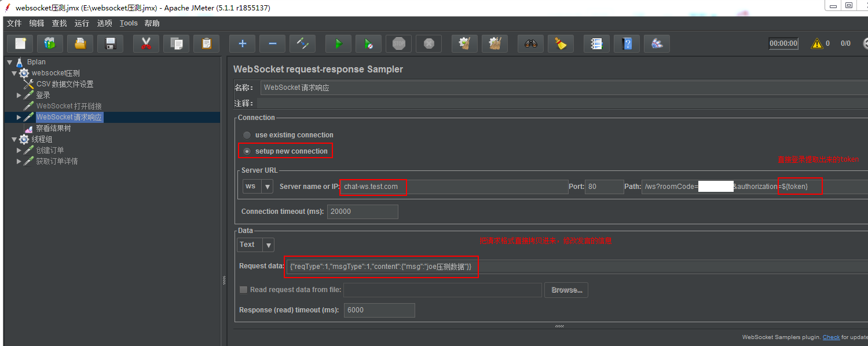The image size is (868, 346).
Task: Select 'use existing connection' radio button
Action: click(x=247, y=135)
